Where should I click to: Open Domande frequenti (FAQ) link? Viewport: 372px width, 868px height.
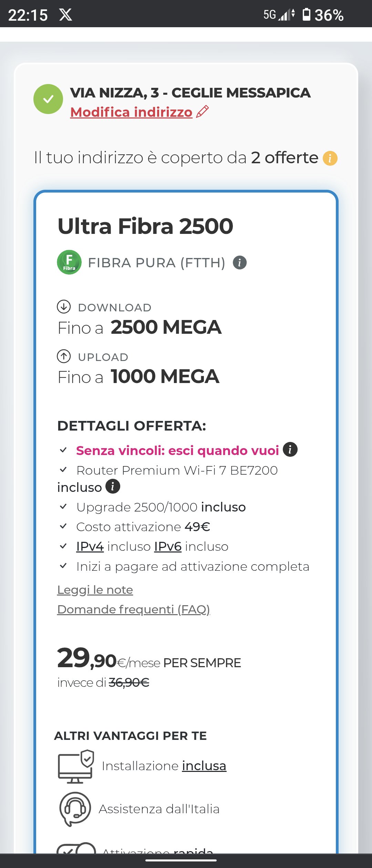point(134,609)
